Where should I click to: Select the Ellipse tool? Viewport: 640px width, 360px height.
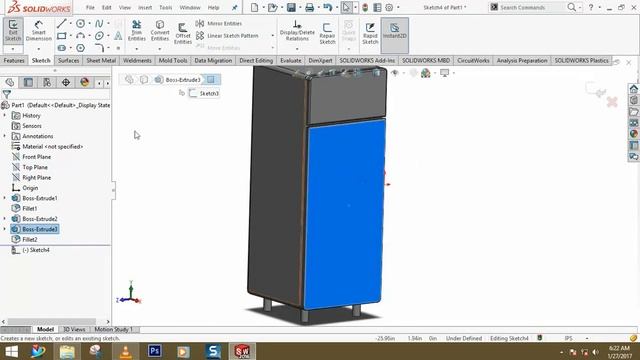(x=99, y=36)
